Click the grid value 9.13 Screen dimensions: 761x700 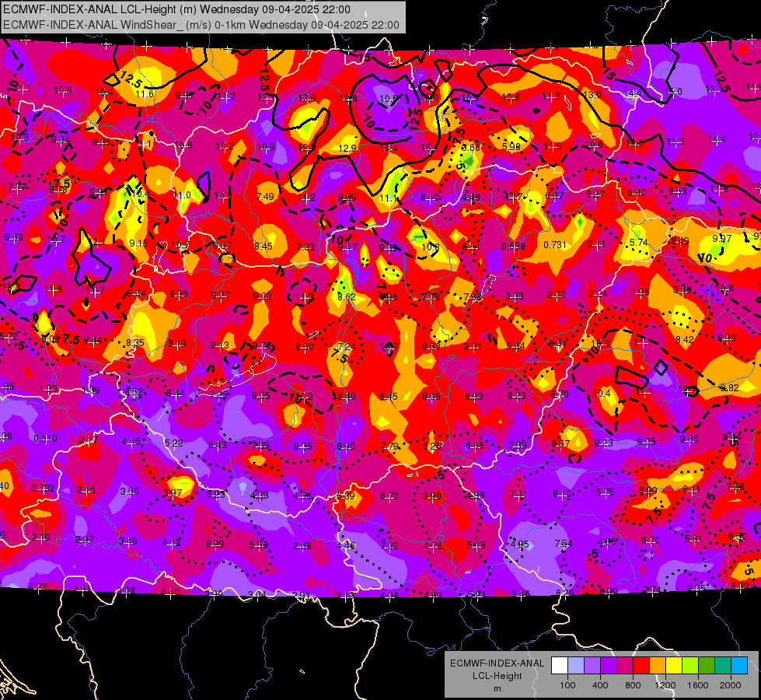point(220,345)
